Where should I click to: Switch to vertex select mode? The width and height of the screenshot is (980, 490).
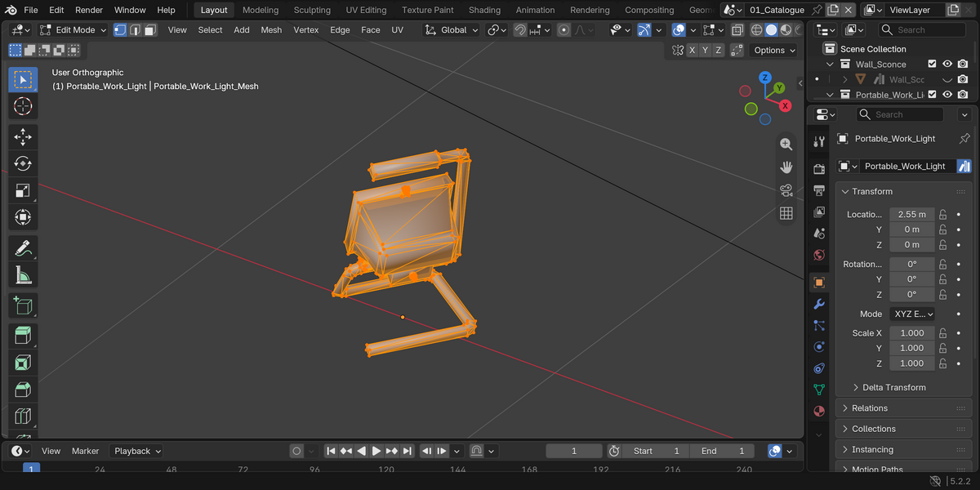coord(120,29)
